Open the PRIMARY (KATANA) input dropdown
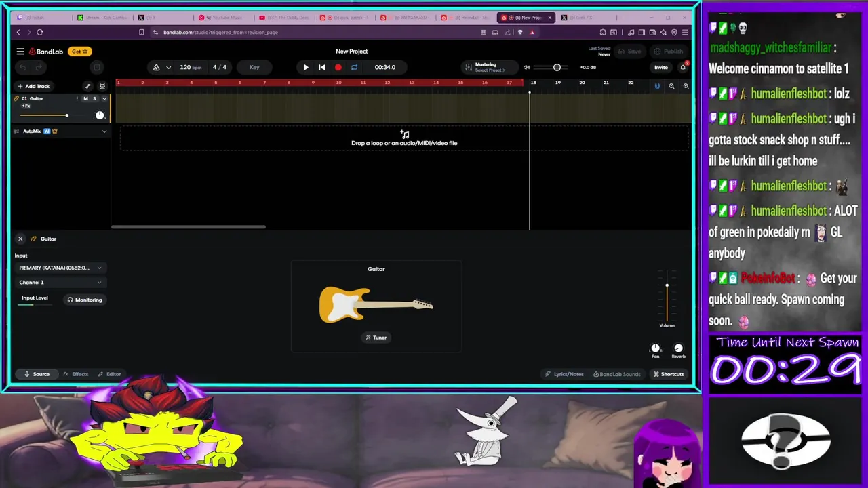Screen dimensions: 868x488 tap(60, 268)
